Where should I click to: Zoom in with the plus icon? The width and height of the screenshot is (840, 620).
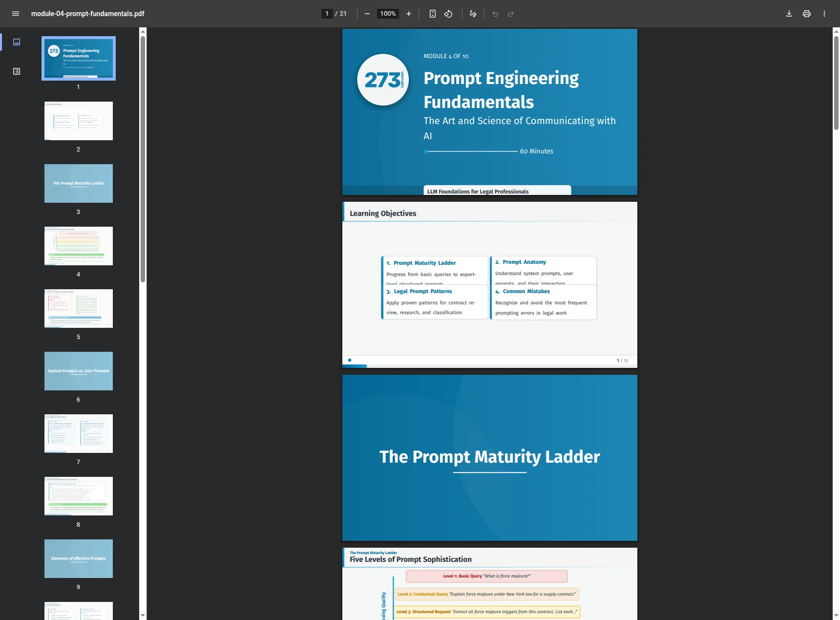point(409,14)
